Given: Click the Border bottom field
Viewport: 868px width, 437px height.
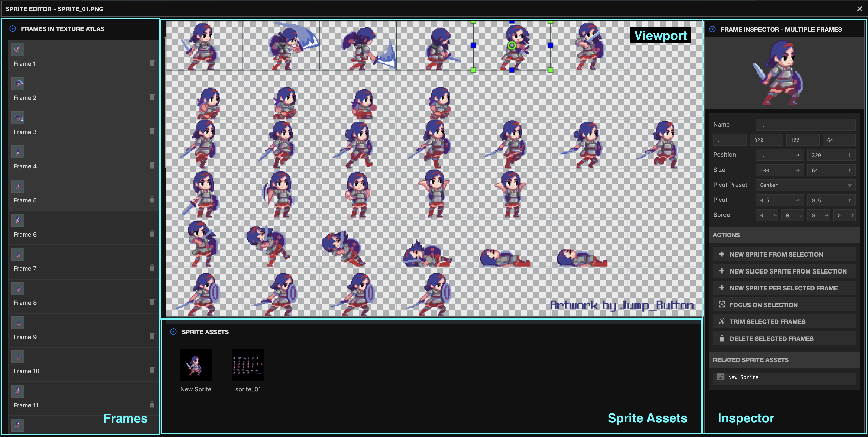Looking at the screenshot, I should point(792,216).
